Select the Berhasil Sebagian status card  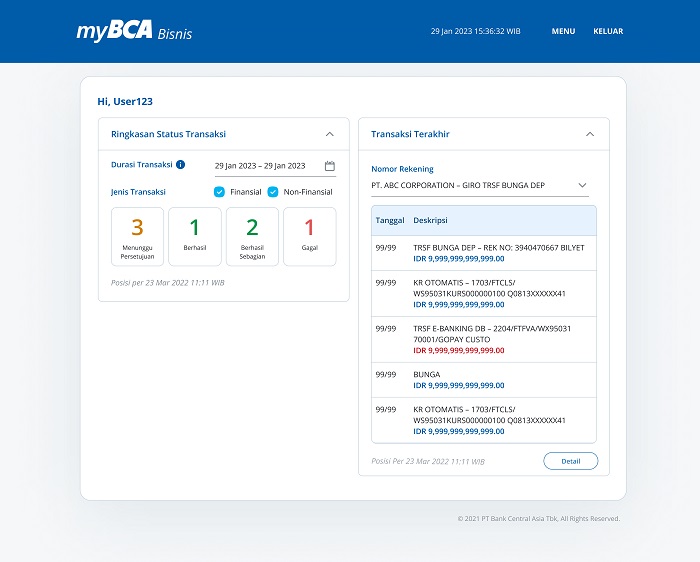tap(252, 237)
